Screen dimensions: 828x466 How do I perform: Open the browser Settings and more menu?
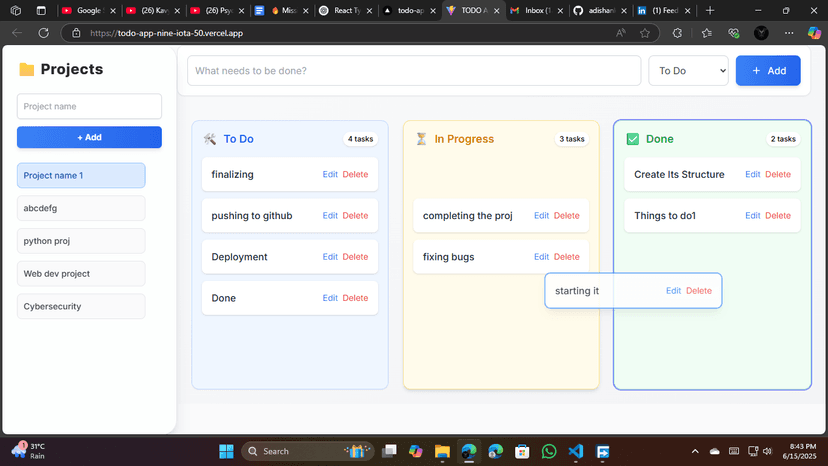coord(789,33)
